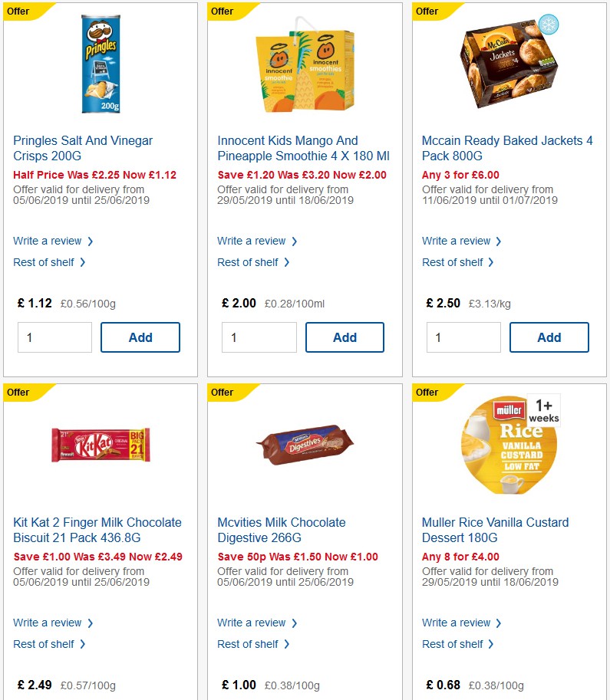Expand Rest of shelf chevron under McCain Jackets
Screen dimensions: 610x700
tap(493, 262)
